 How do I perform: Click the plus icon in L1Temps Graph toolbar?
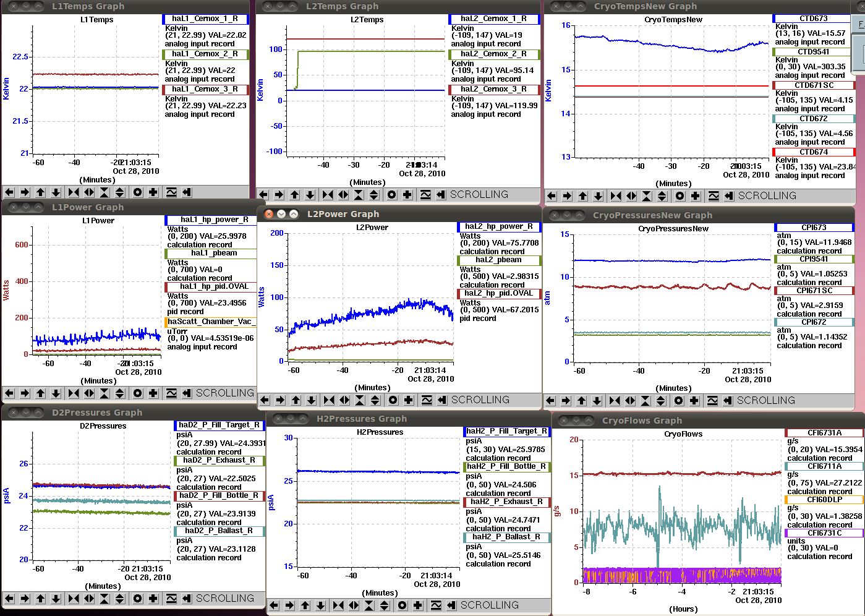point(153,192)
